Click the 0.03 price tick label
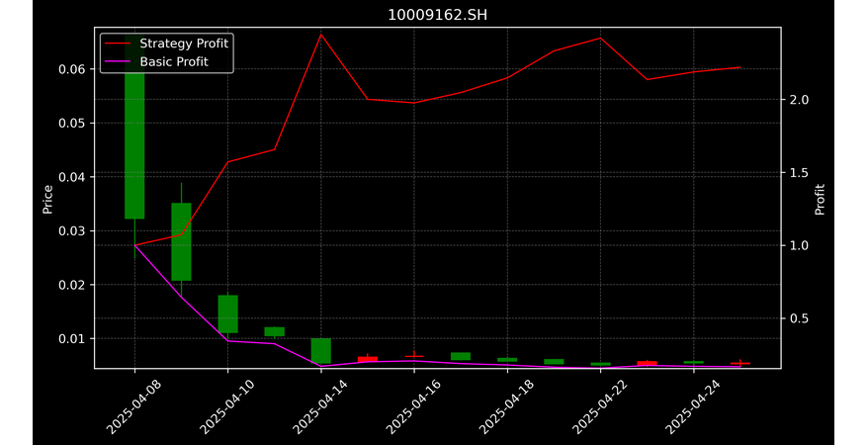868x445 pixels. coord(73,230)
